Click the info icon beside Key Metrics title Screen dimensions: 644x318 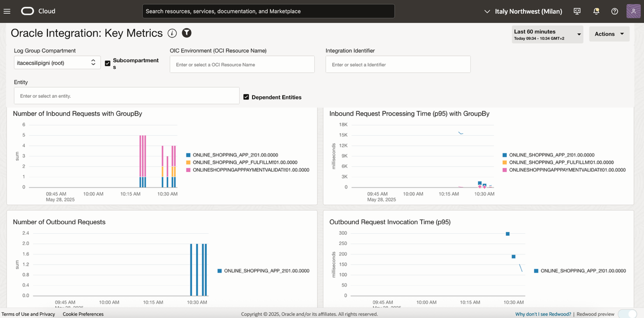pos(172,33)
